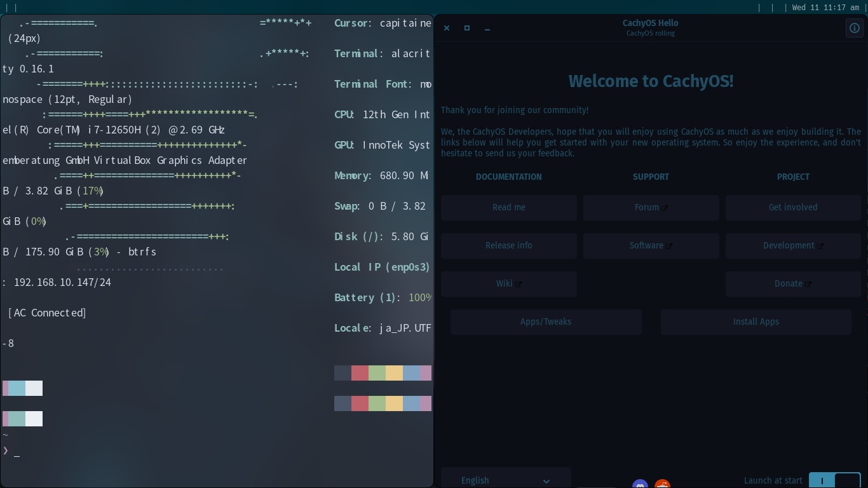
Task: Open the Wiki external link
Action: point(509,284)
